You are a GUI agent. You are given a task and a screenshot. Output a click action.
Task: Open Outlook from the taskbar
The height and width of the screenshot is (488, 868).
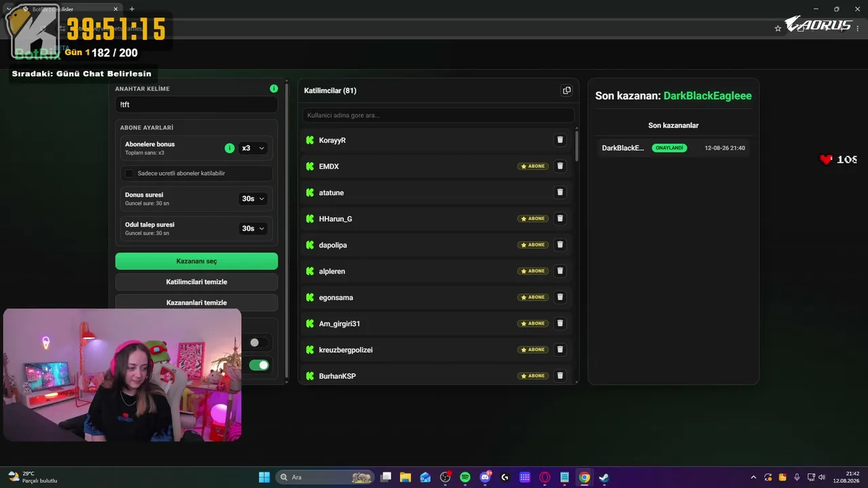(425, 477)
